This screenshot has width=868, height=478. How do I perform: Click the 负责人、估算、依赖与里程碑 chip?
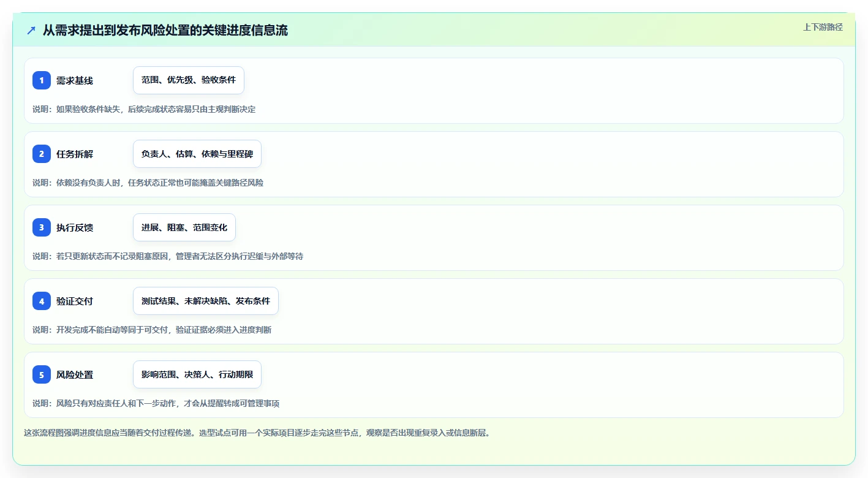[x=197, y=154]
